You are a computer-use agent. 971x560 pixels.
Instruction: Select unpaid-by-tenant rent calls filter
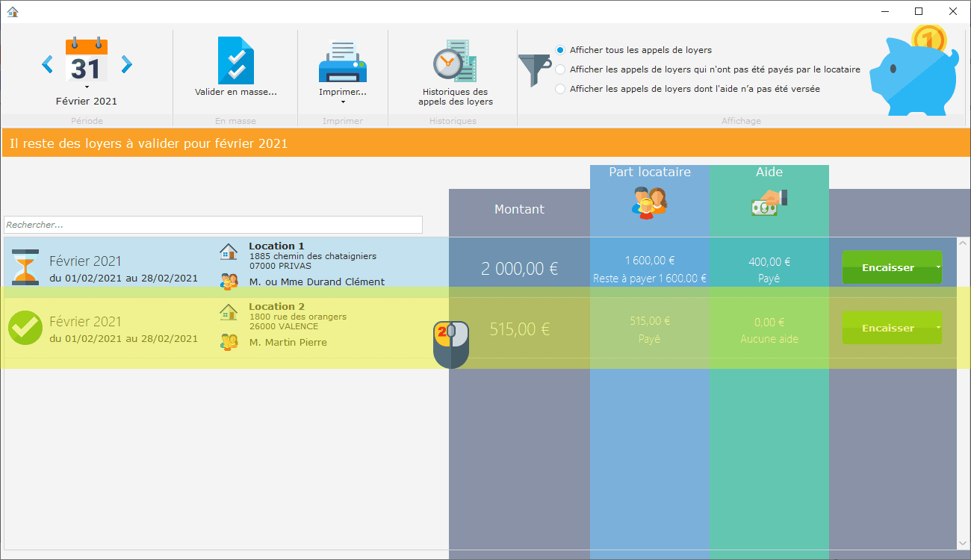(x=560, y=69)
